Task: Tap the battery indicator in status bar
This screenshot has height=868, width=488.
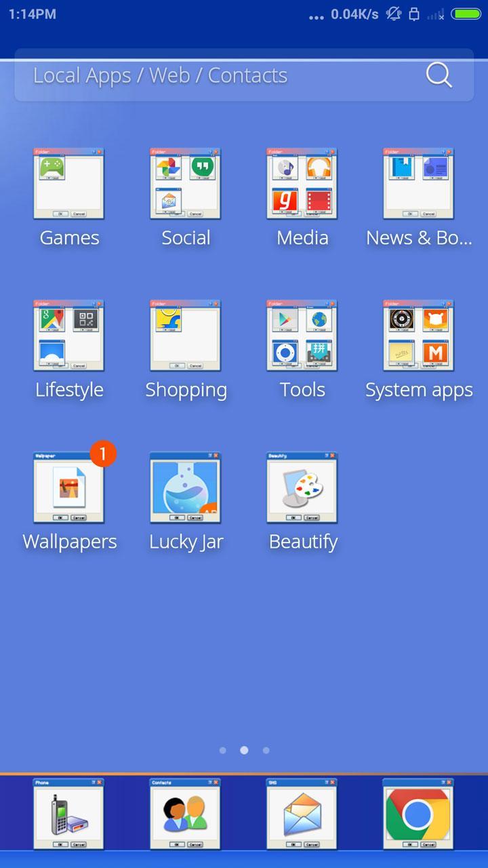Action: (466, 14)
